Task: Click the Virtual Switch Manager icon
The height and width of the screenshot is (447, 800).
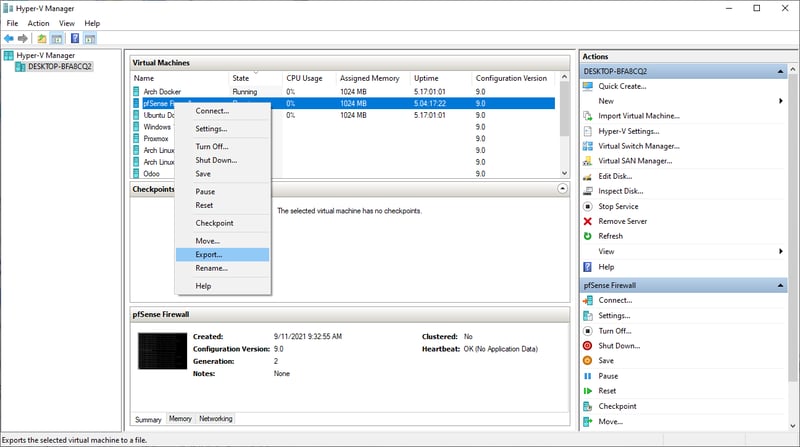Action: pyautogui.click(x=588, y=146)
